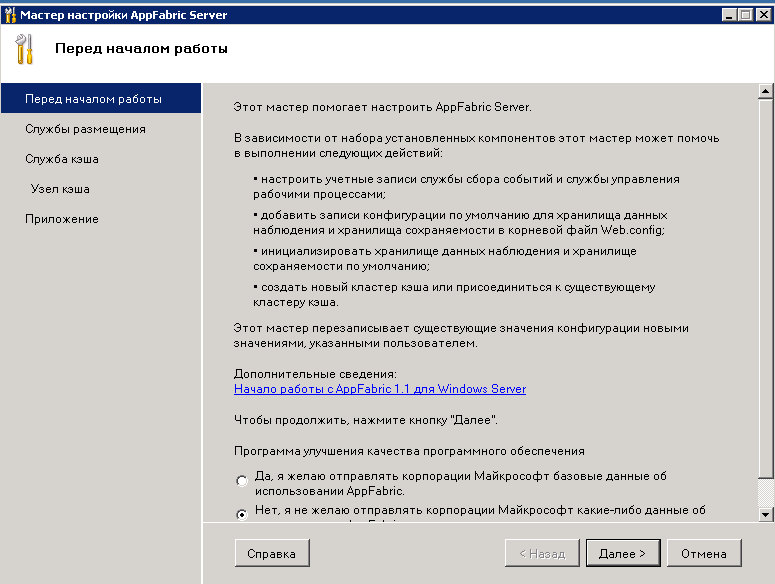Image resolution: width=775 pixels, height=584 pixels.
Task: Maximize the wizard window
Action: [x=745, y=15]
